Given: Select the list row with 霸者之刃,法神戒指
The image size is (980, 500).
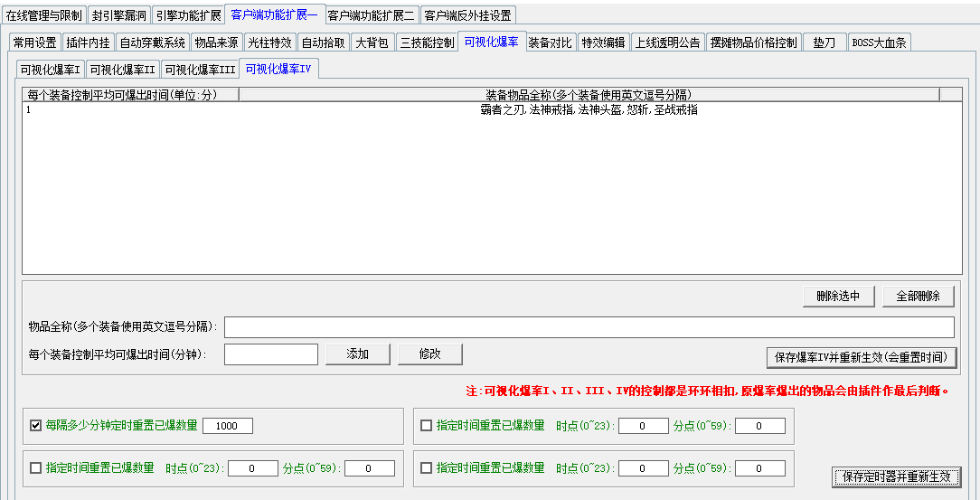Looking at the screenshot, I should point(492,110).
